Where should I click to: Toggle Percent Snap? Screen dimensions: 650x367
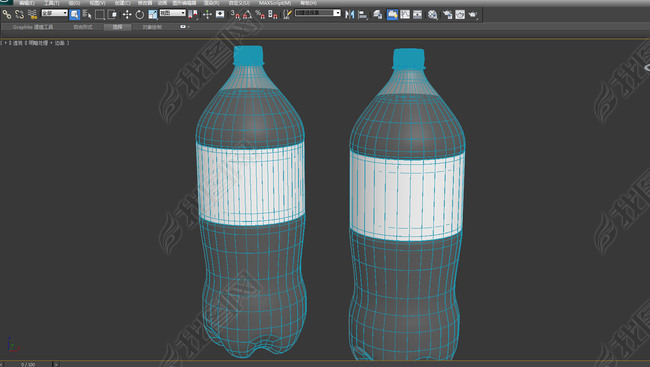pyautogui.click(x=260, y=15)
